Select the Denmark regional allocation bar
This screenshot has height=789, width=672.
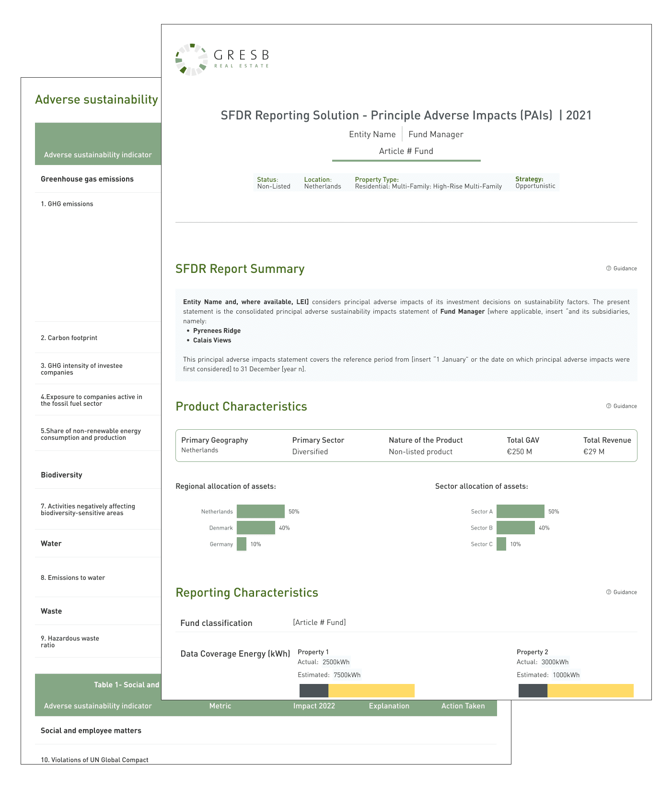click(x=256, y=528)
